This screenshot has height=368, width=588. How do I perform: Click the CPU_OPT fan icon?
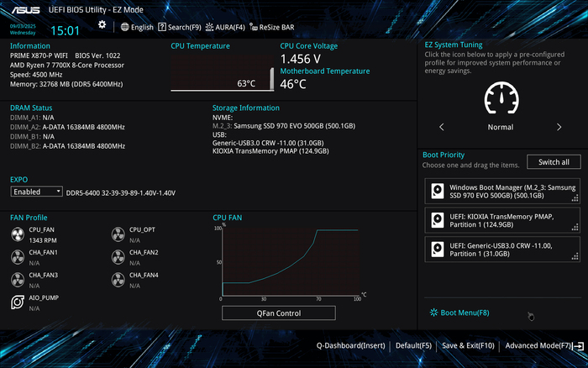point(118,234)
